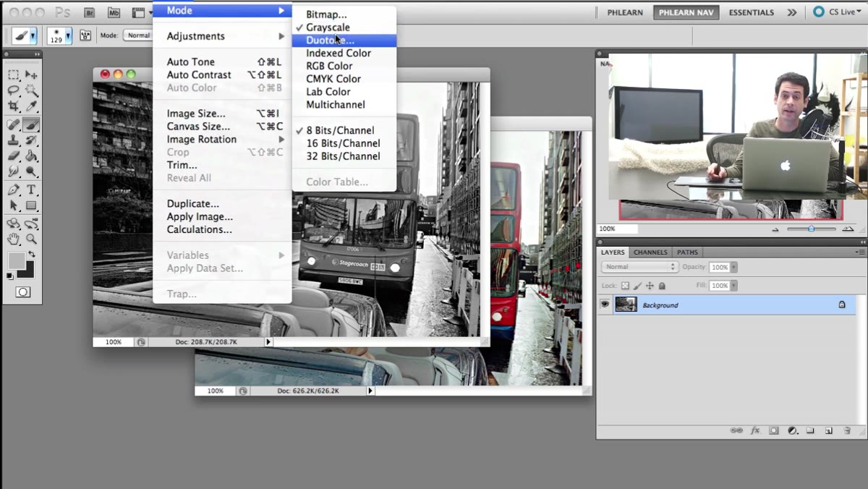Choose 16 Bits/Channel option
868x489 pixels.
point(343,143)
